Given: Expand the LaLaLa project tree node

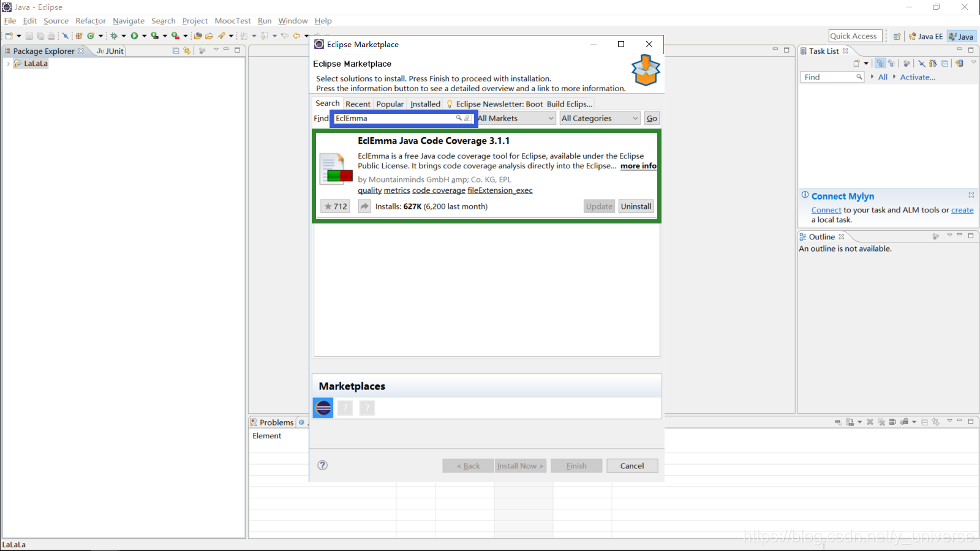Looking at the screenshot, I should coord(8,64).
